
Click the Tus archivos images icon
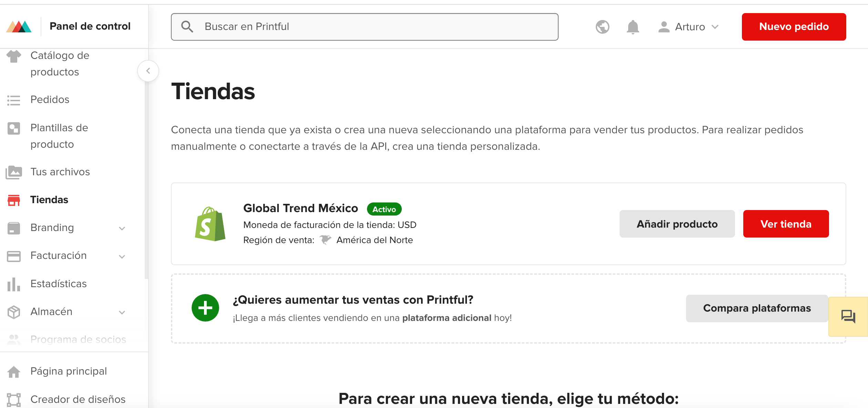click(x=14, y=172)
